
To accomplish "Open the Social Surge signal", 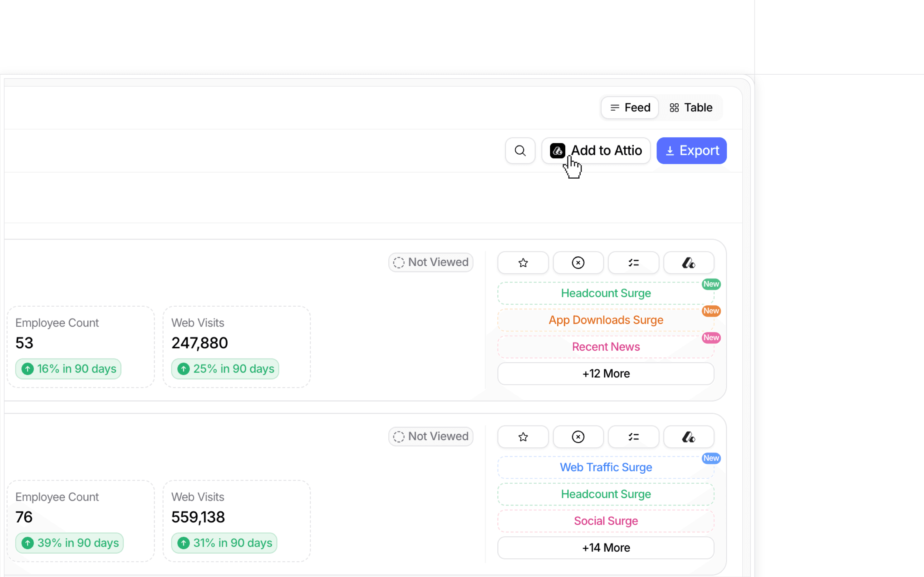I will pos(606,520).
